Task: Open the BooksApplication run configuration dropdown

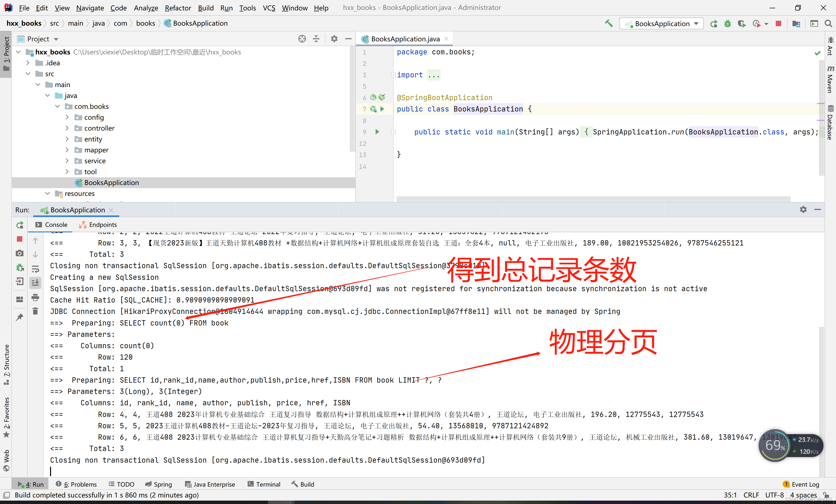Action: pyautogui.click(x=661, y=23)
